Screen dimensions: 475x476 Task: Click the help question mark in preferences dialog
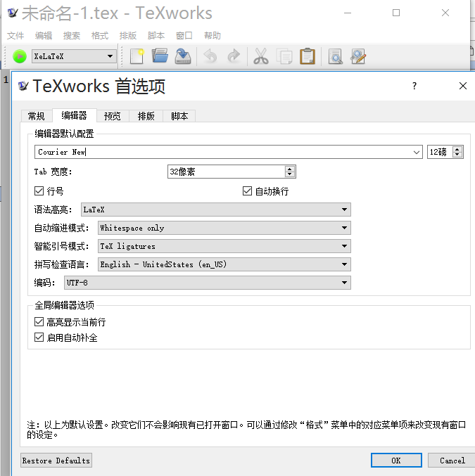pyautogui.click(x=414, y=86)
